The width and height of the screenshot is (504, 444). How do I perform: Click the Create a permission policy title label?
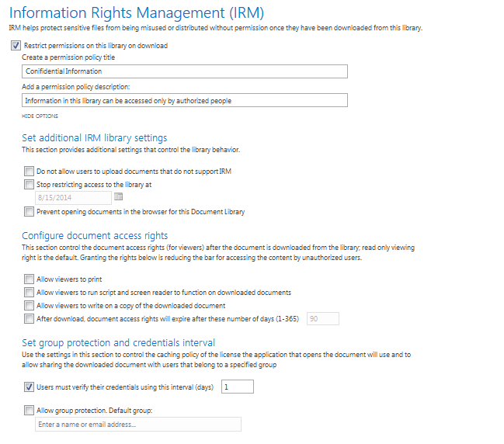[x=68, y=57]
